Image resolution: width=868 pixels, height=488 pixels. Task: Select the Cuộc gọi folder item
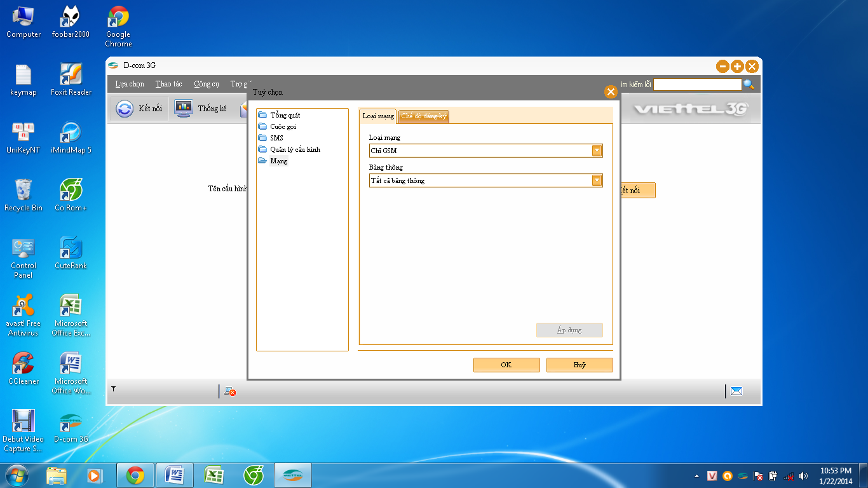(277, 126)
